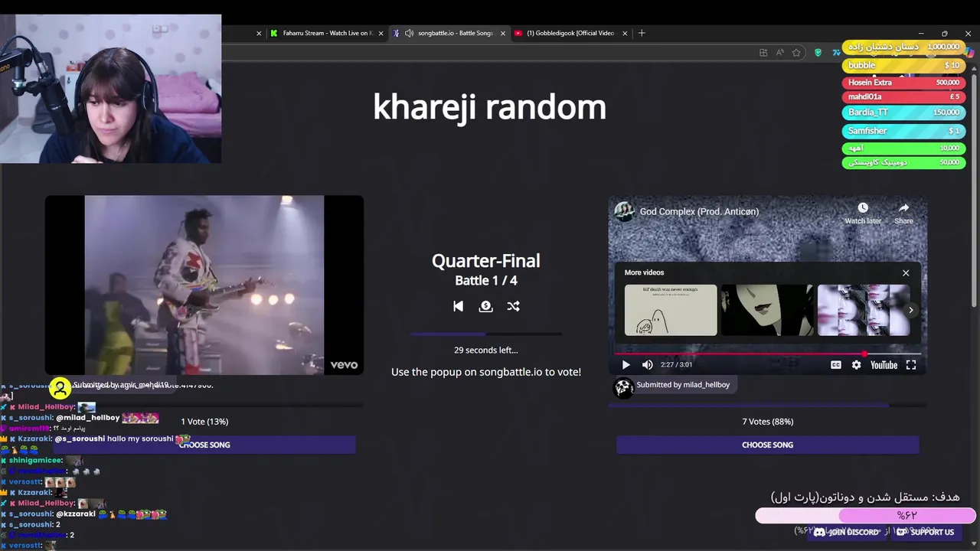Enter fullscreen on the right video

point(911,365)
